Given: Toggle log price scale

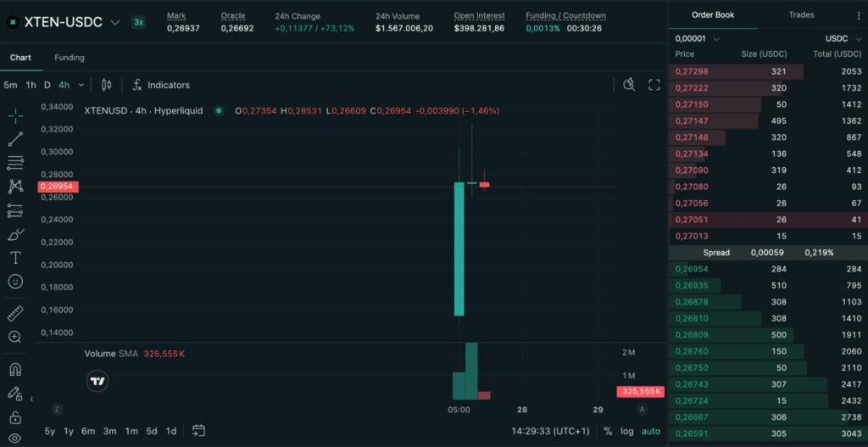Looking at the screenshot, I should click(x=626, y=431).
